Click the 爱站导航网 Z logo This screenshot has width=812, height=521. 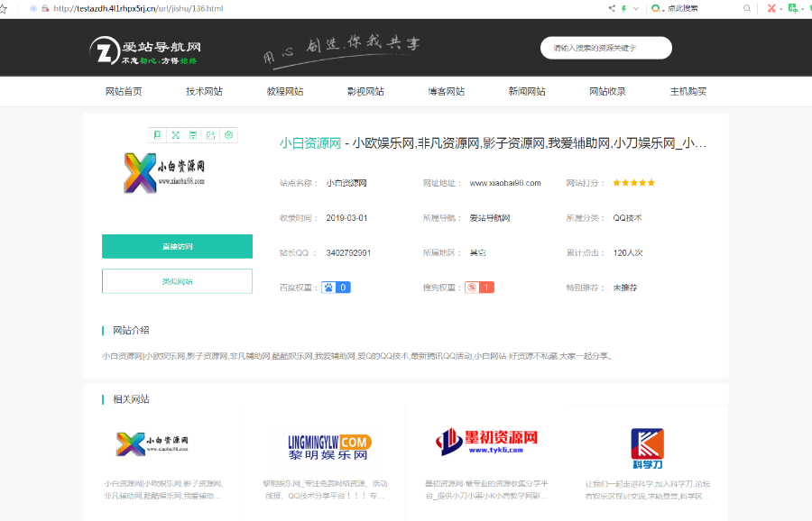[x=145, y=50]
